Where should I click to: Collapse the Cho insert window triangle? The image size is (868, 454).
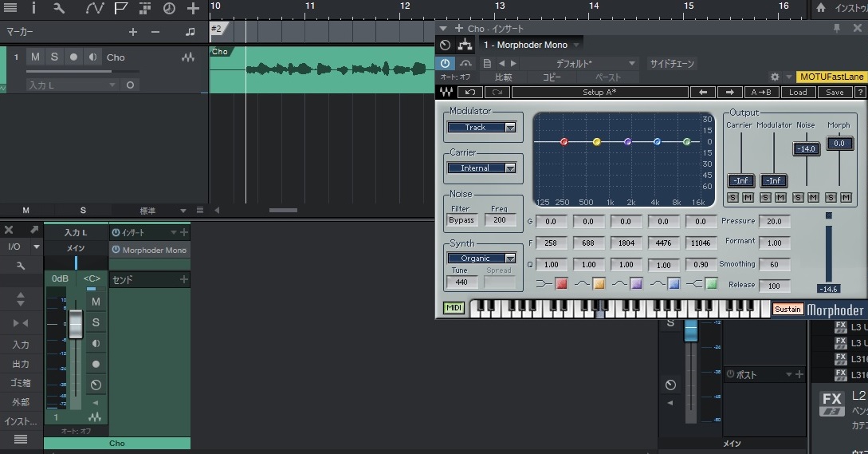pos(443,28)
